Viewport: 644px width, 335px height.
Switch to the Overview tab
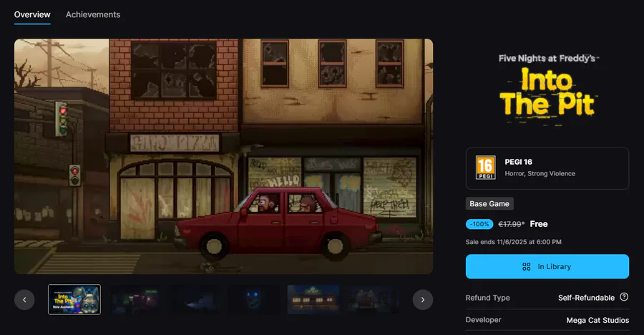click(32, 14)
